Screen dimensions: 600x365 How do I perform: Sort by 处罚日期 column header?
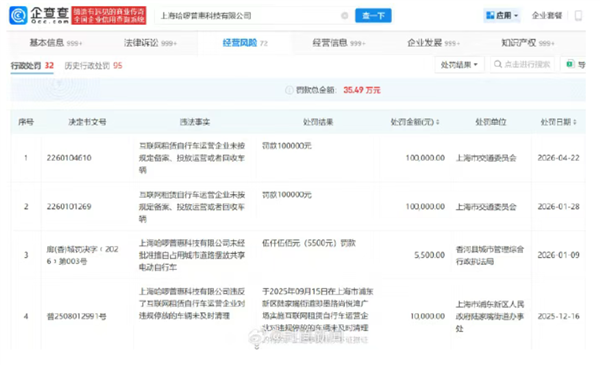558,122
